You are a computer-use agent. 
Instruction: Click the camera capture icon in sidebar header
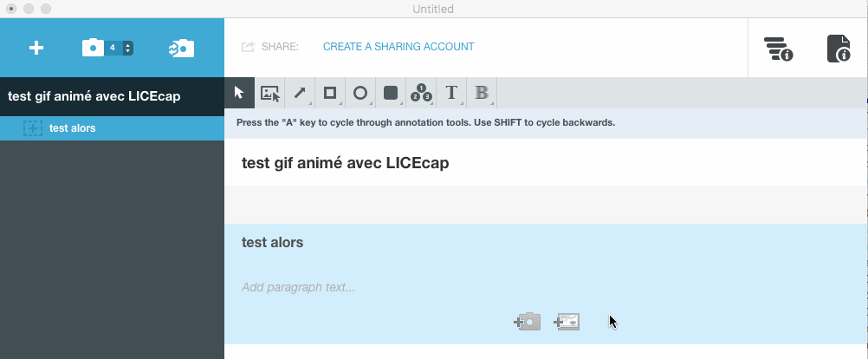coord(93,48)
